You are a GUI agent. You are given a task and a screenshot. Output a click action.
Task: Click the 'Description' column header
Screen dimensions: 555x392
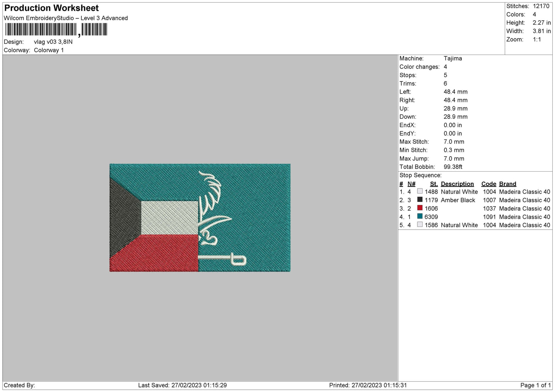pyautogui.click(x=457, y=184)
